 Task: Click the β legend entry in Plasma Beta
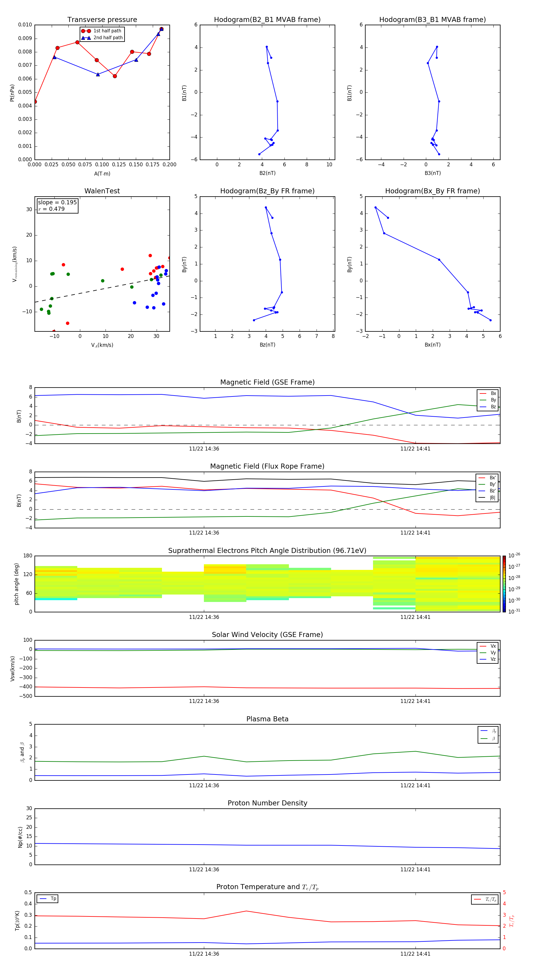(488, 739)
